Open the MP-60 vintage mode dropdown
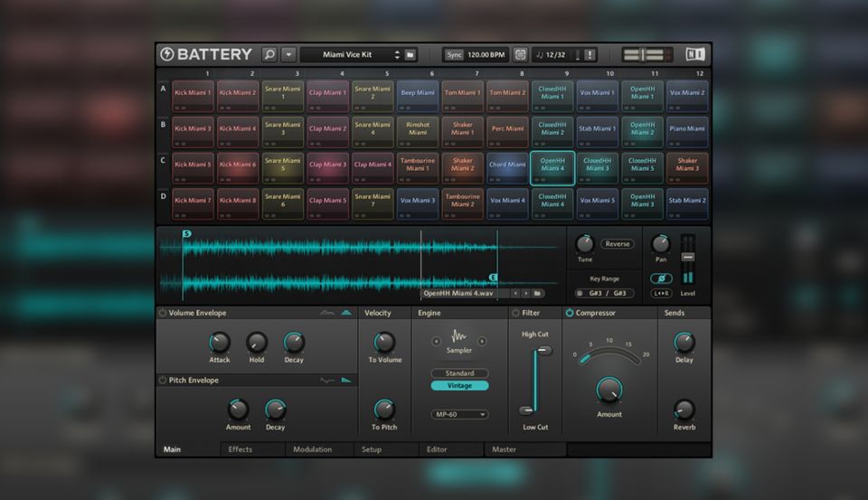This screenshot has height=500, width=868. pos(459,414)
